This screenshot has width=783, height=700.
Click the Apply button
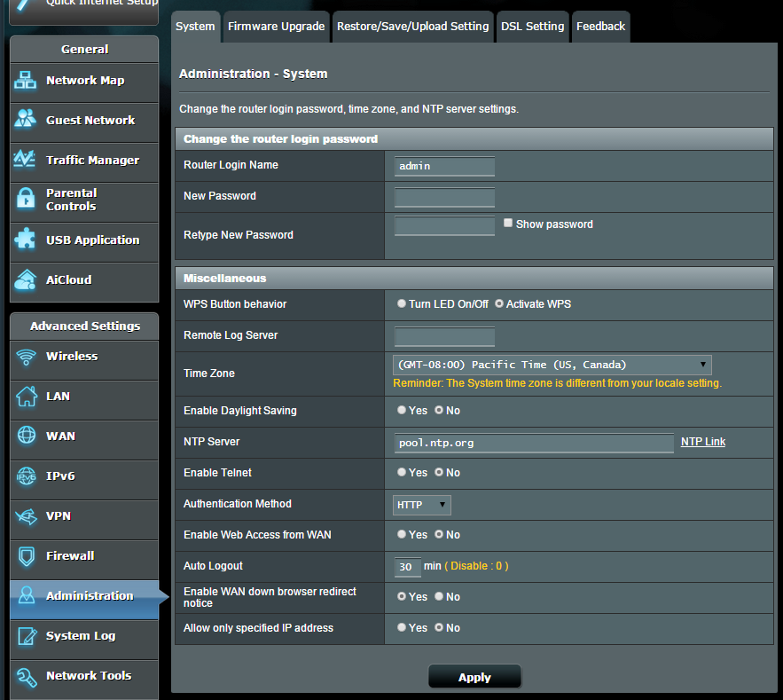pyautogui.click(x=475, y=677)
